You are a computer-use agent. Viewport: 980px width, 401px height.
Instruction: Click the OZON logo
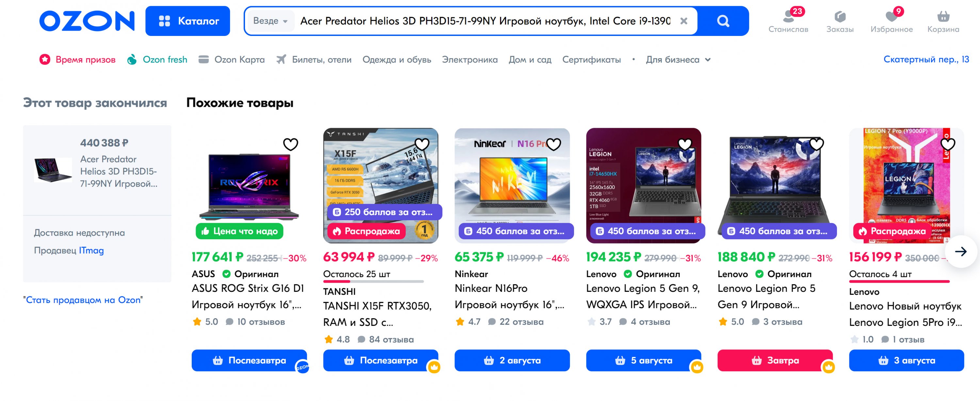click(x=87, y=21)
